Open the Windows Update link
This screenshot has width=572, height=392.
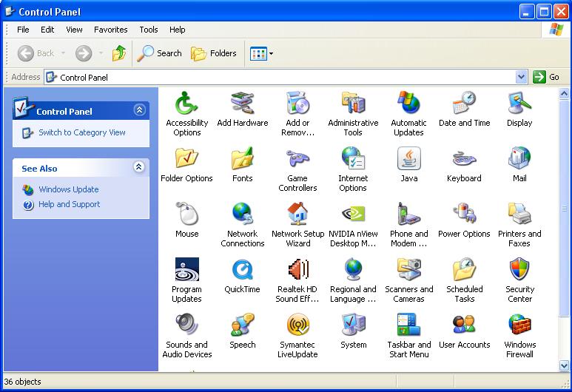click(69, 189)
